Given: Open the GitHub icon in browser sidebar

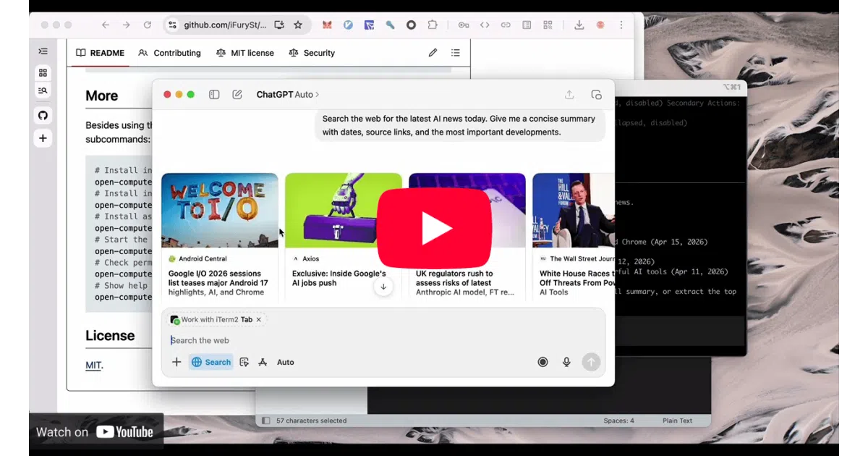Looking at the screenshot, I should tap(43, 116).
